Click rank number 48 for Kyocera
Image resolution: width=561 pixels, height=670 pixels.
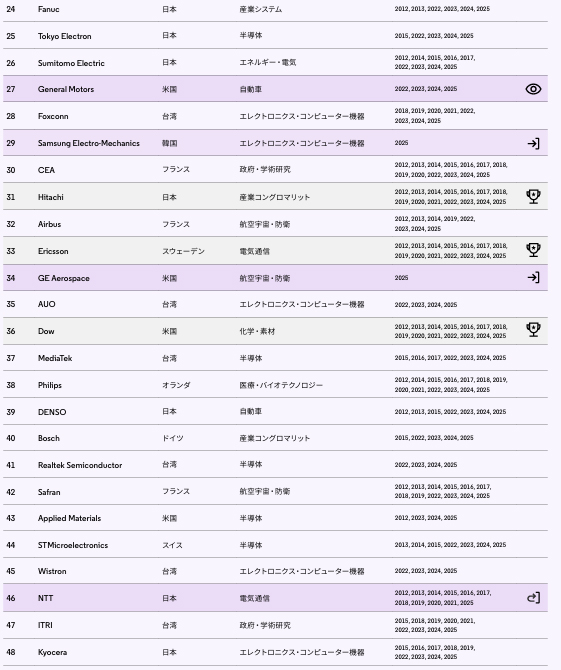[x=11, y=652]
